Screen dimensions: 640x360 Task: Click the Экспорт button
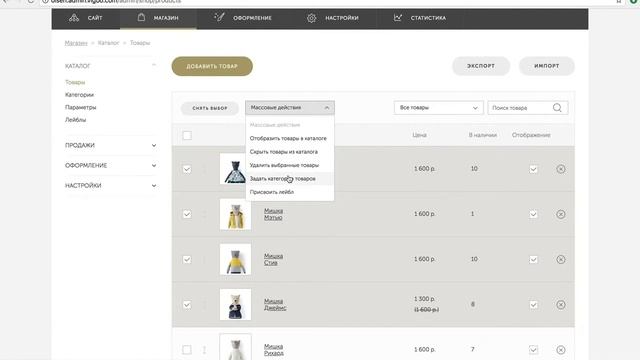coord(481,66)
